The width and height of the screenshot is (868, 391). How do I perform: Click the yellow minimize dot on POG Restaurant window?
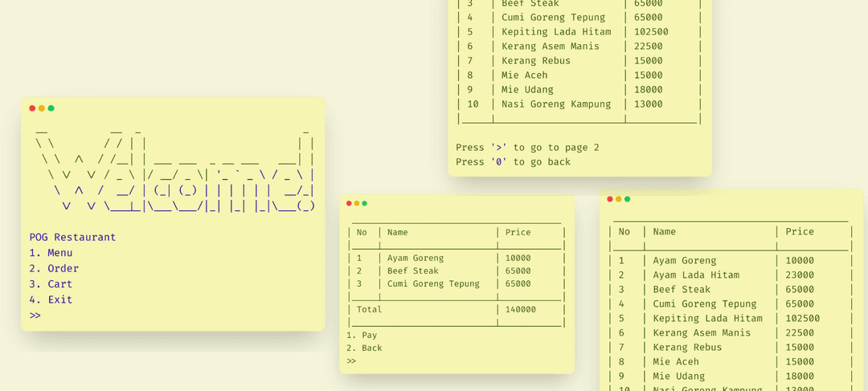[42, 108]
